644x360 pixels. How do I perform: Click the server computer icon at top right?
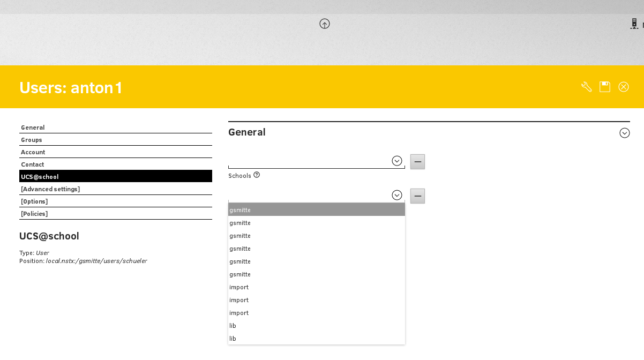point(634,24)
